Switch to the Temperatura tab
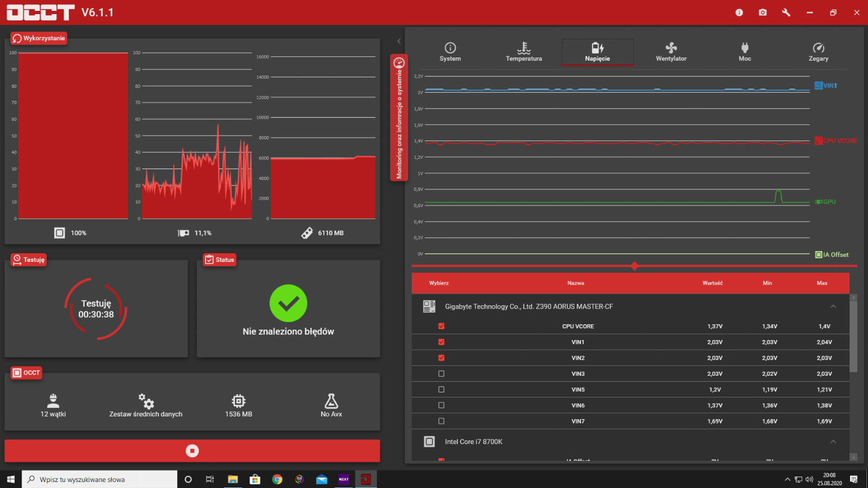 (x=524, y=52)
